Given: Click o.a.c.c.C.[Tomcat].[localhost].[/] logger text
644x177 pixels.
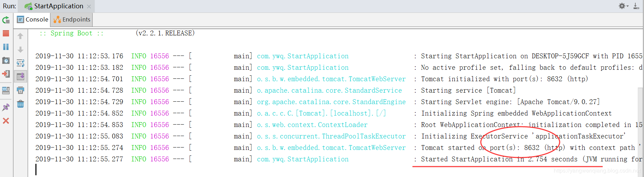Looking at the screenshot, I should pyautogui.click(x=321, y=113).
